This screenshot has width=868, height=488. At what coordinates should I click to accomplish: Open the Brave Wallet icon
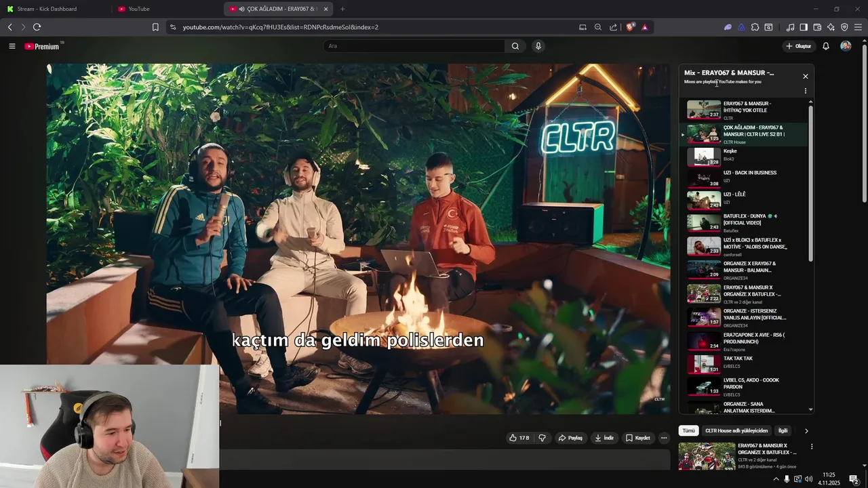tap(817, 27)
